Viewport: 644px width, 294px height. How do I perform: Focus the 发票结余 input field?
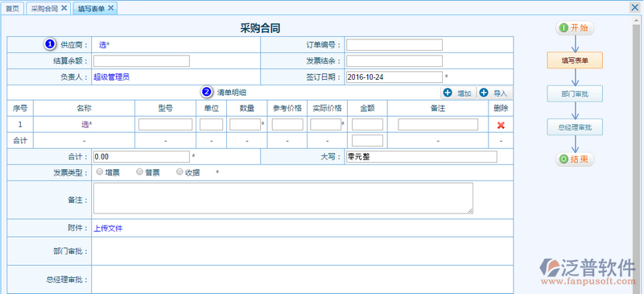click(394, 61)
